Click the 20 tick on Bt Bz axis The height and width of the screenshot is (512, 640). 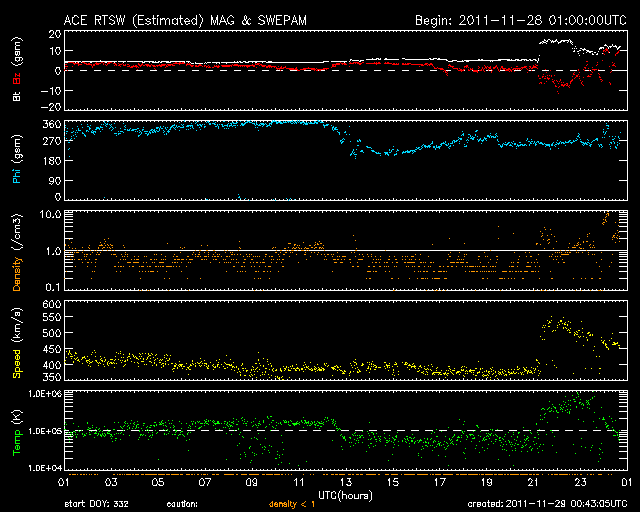pos(55,34)
